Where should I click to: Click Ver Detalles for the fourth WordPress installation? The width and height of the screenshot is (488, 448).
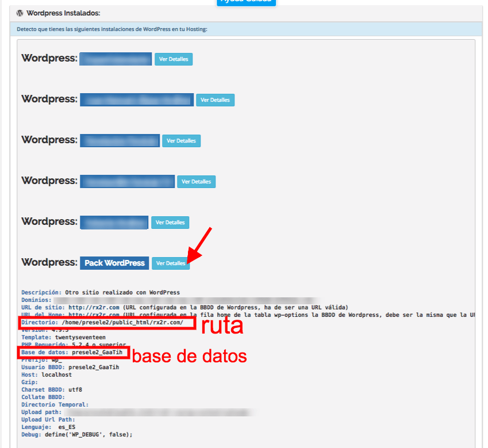196,181
